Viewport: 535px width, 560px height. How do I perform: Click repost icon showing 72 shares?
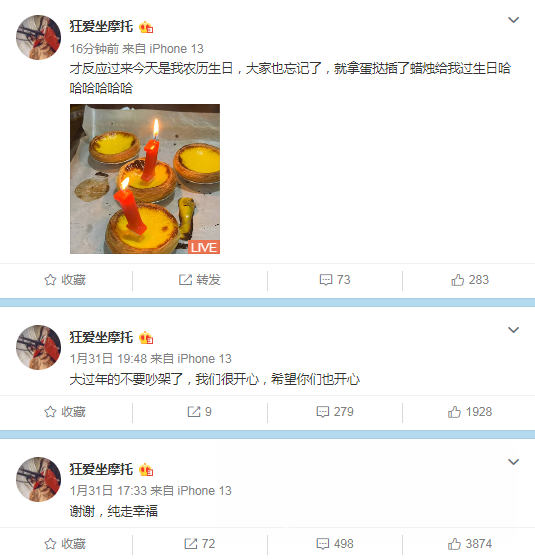[x=200, y=544]
